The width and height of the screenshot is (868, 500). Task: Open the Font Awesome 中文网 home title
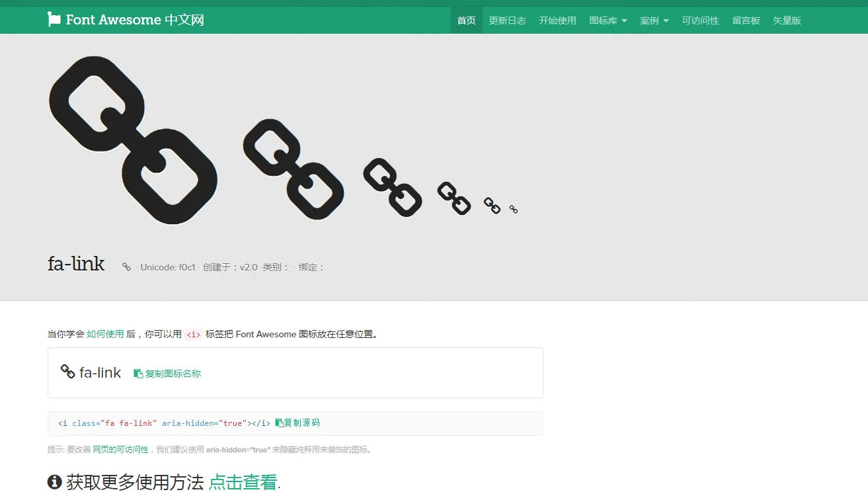[x=135, y=20]
